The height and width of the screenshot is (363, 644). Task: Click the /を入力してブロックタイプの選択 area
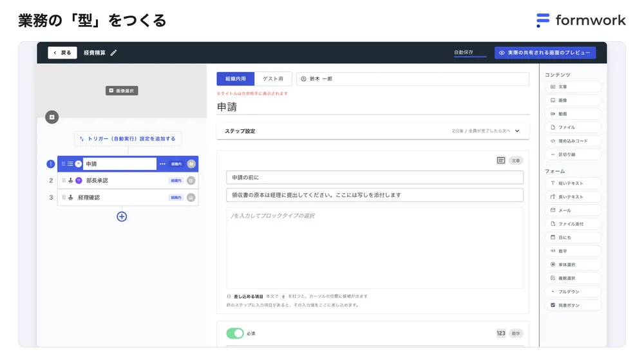click(375, 248)
